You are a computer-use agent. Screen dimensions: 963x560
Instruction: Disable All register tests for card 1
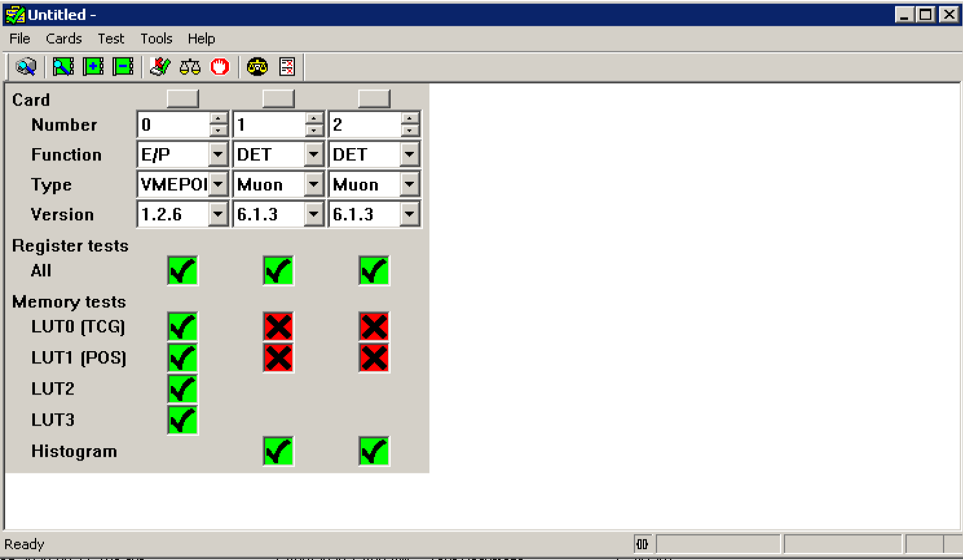278,271
